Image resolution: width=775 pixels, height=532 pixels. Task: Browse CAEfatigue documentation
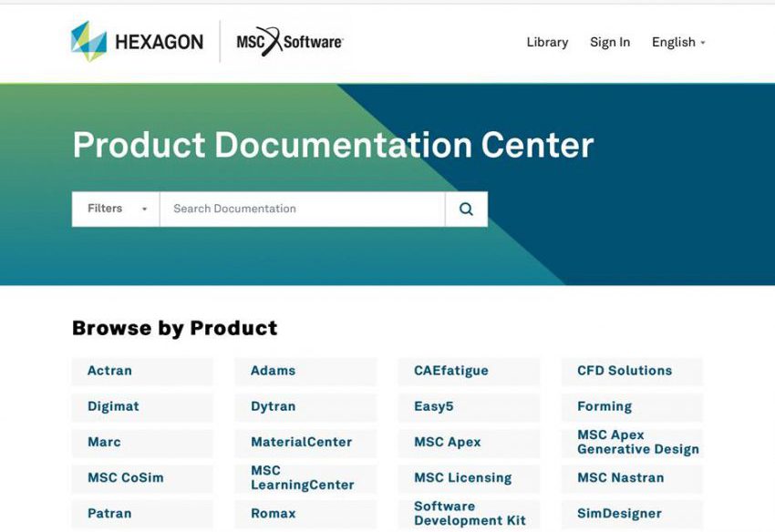[x=469, y=371]
